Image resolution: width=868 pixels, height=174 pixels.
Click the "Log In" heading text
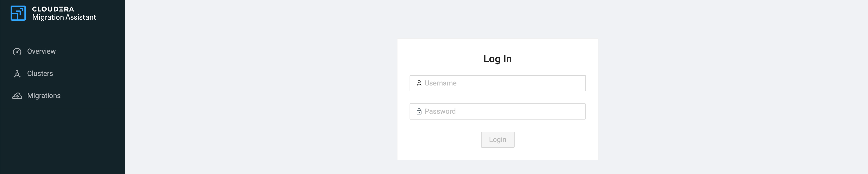click(x=497, y=59)
